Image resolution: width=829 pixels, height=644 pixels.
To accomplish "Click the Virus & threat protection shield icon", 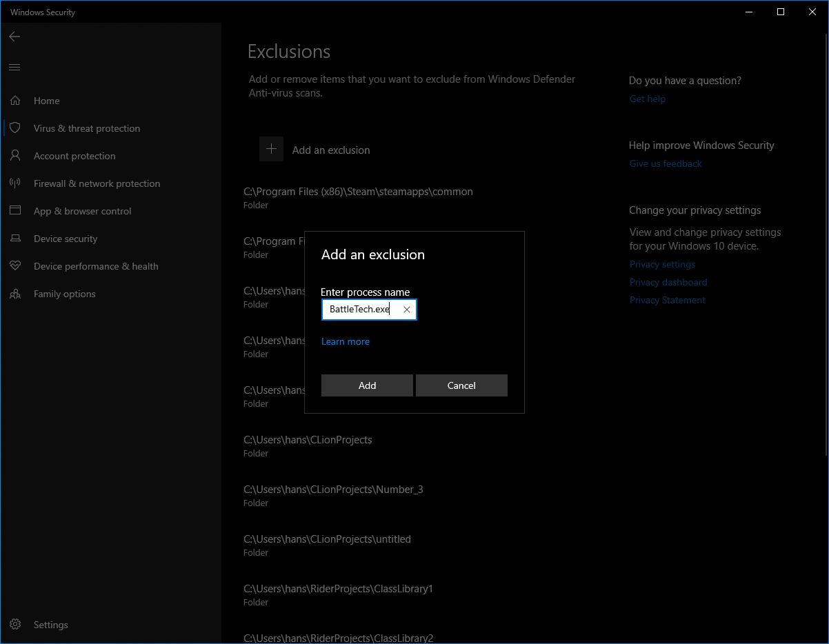I will [15, 128].
